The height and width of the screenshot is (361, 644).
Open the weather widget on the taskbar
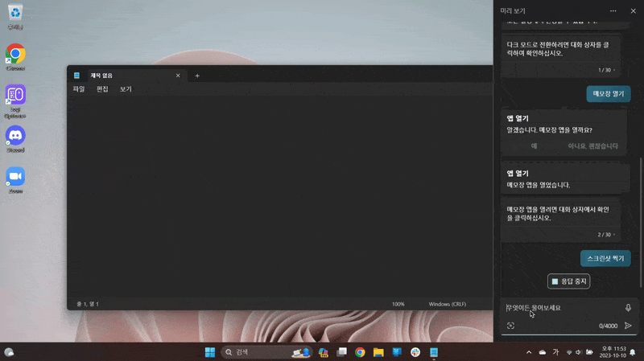pyautogui.click(x=9, y=352)
